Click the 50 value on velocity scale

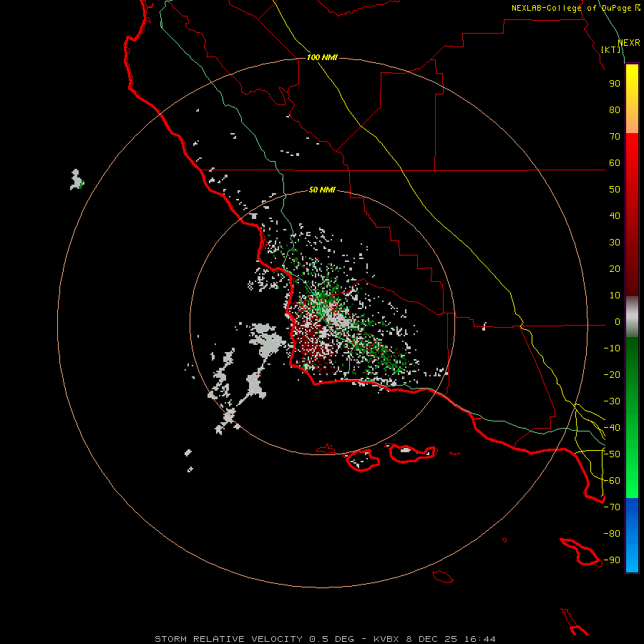pyautogui.click(x=615, y=190)
